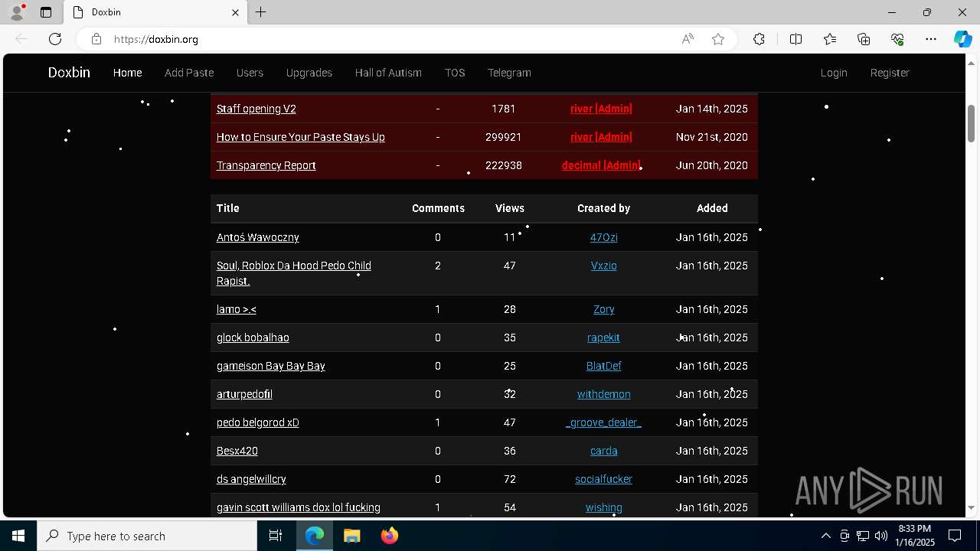Click the Register link
This screenshot has height=551, width=980.
[x=890, y=73]
